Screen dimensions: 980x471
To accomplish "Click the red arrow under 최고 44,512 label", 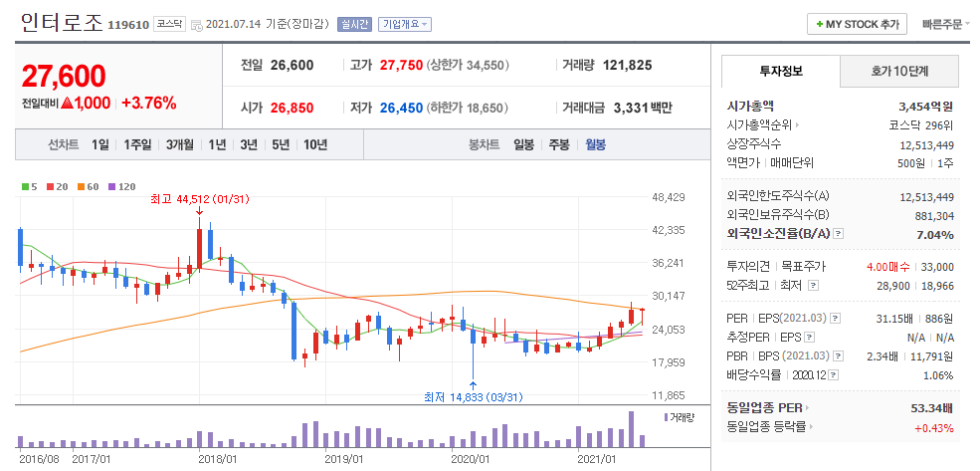I will click(199, 212).
